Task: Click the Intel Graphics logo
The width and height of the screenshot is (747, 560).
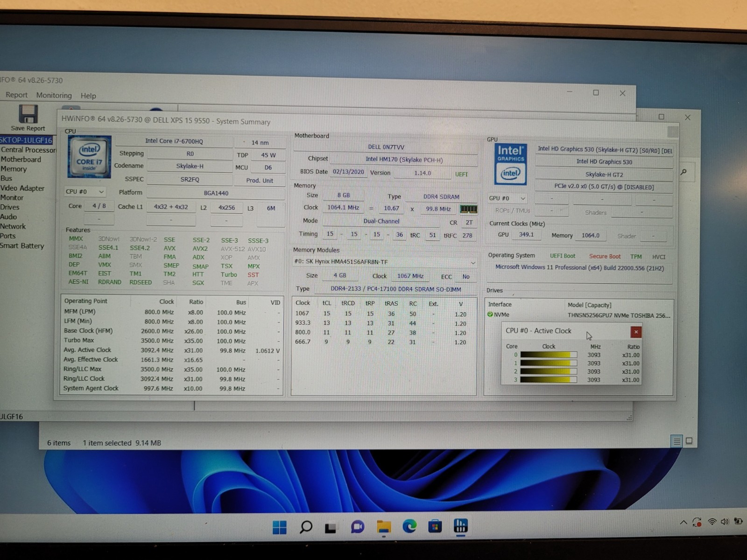Action: pos(510,164)
